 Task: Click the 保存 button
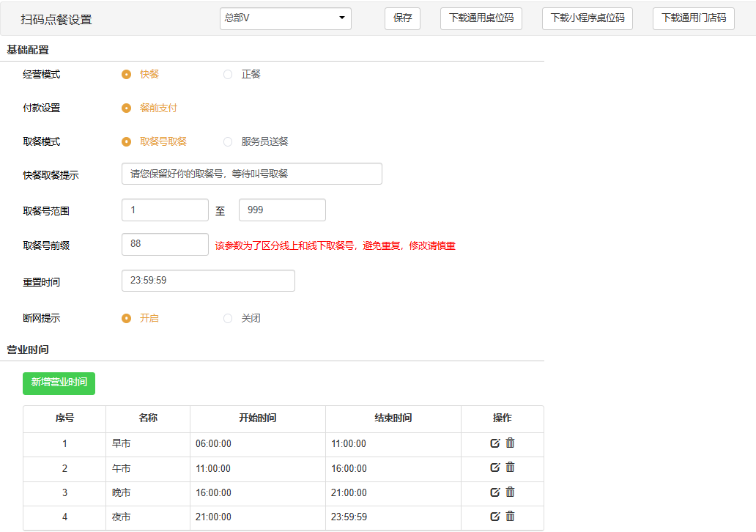point(402,18)
